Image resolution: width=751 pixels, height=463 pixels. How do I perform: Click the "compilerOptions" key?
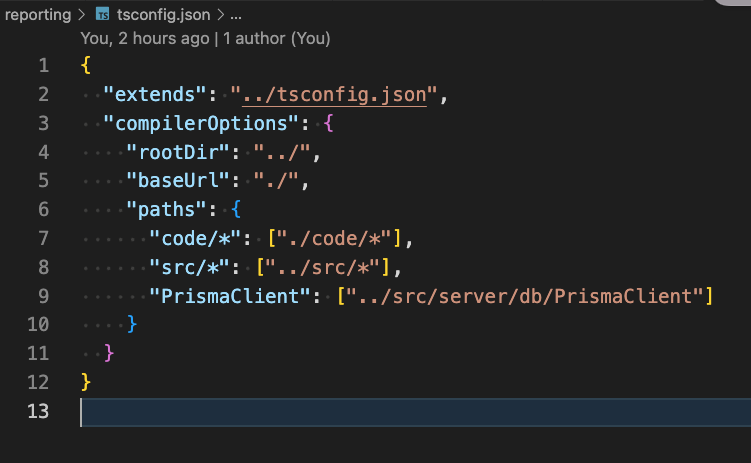[x=201, y=124]
